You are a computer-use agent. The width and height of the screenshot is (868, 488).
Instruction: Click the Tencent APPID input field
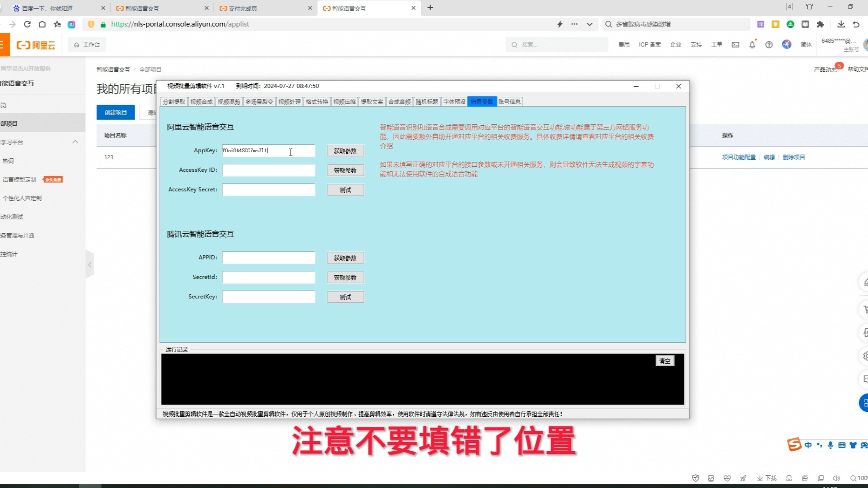[268, 258]
